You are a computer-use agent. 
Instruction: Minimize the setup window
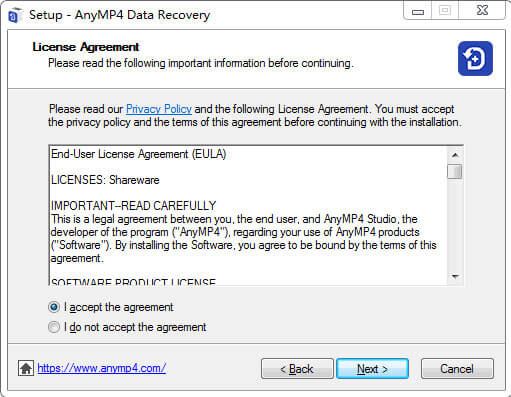click(x=418, y=11)
